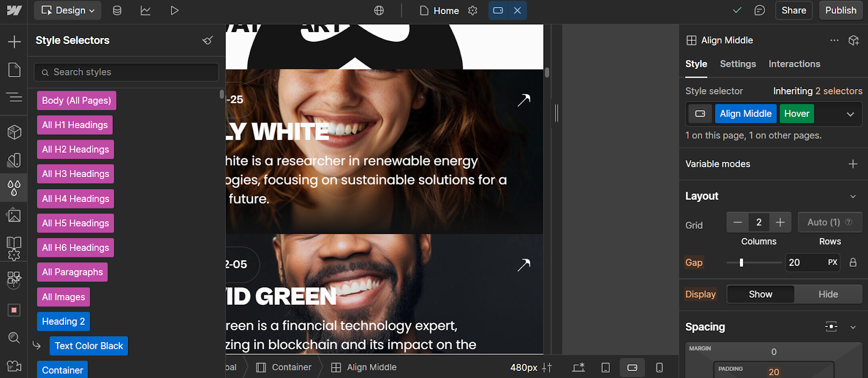Open the Assets image icon in sidebar
This screenshot has width=868, height=378.
point(14,216)
